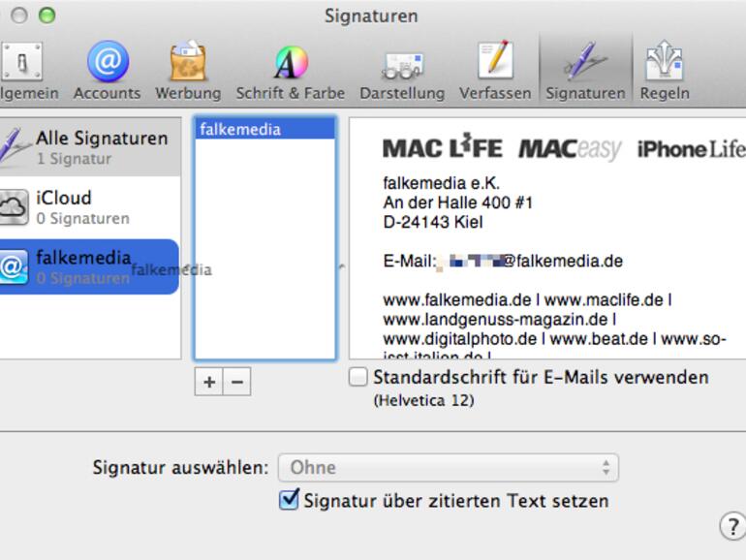
Task: Click the Alle Signaturen pen icon
Action: pyautogui.click(x=14, y=146)
